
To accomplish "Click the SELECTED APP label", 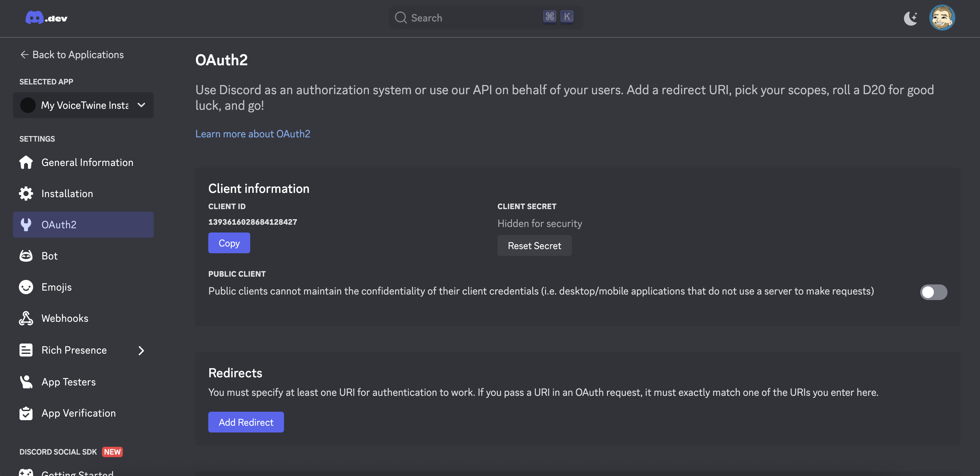I will (x=46, y=82).
